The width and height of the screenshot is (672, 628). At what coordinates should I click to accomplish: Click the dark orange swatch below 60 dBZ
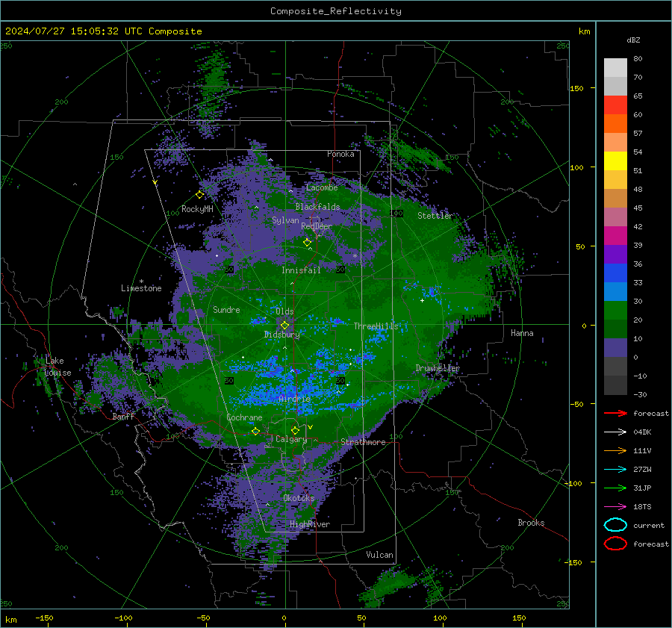coord(615,123)
